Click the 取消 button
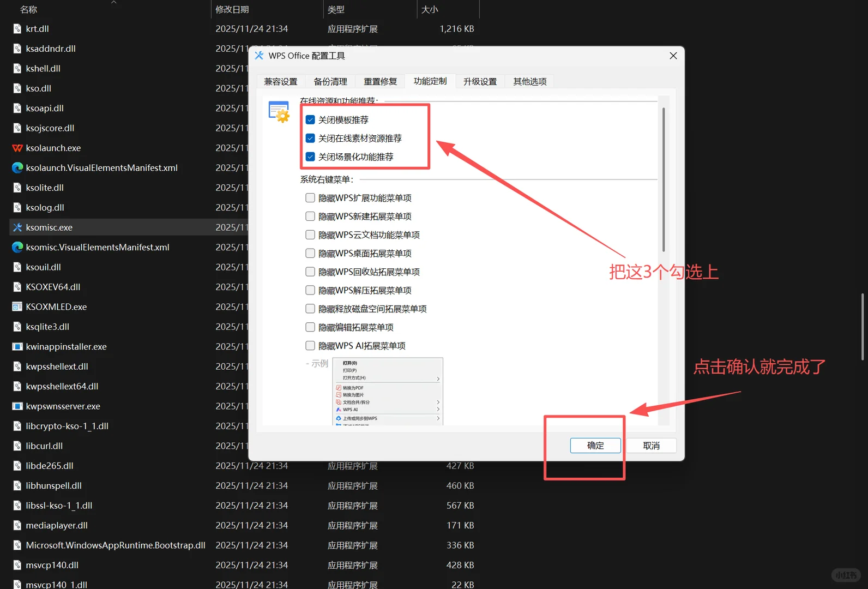Image resolution: width=868 pixels, height=589 pixels. 652,446
